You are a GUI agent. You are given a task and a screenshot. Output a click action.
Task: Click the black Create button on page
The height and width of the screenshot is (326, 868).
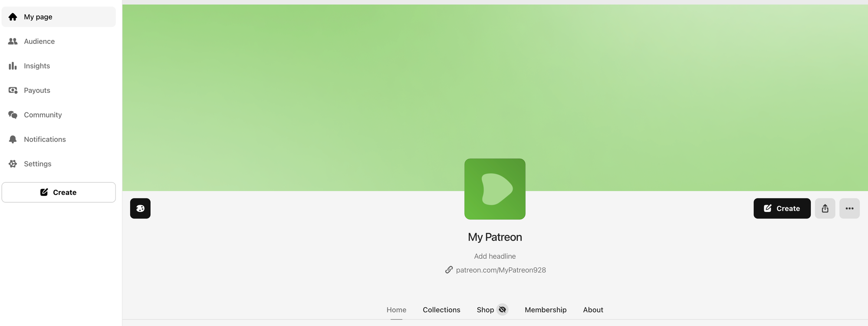pyautogui.click(x=782, y=208)
